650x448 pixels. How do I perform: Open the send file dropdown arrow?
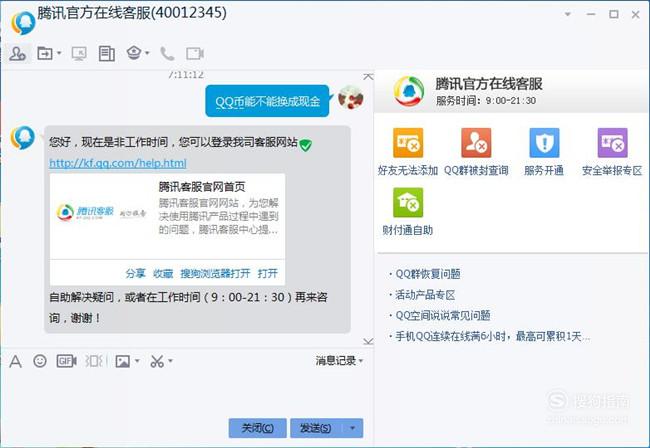(x=59, y=53)
